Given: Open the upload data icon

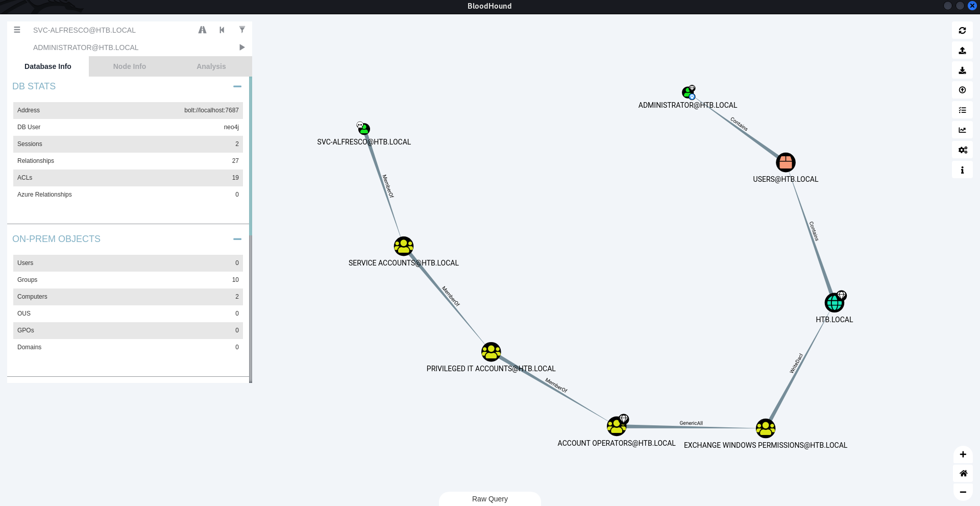Looking at the screenshot, I should [962, 90].
